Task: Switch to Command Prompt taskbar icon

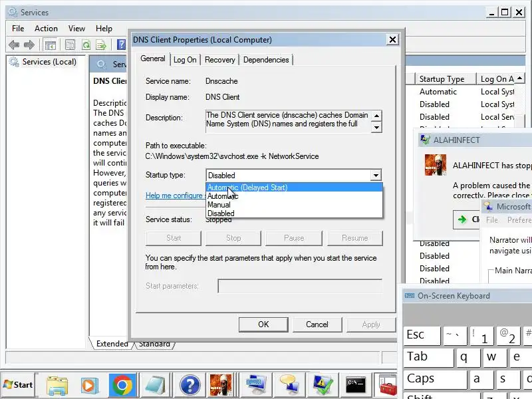Action: click(x=355, y=385)
